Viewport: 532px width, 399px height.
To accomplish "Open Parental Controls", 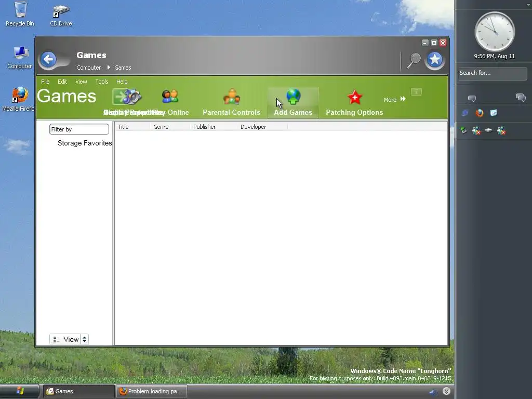I will [x=231, y=102].
